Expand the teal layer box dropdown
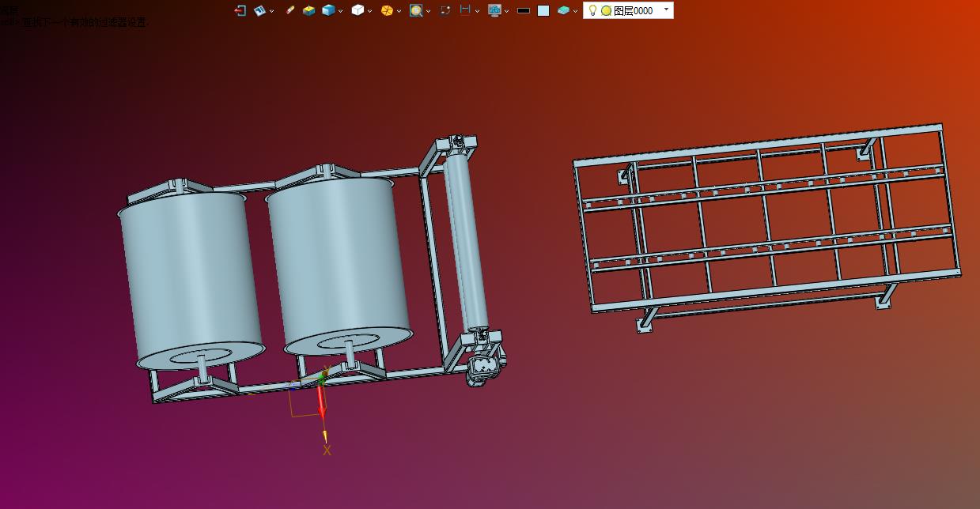980x509 pixels. (x=575, y=11)
